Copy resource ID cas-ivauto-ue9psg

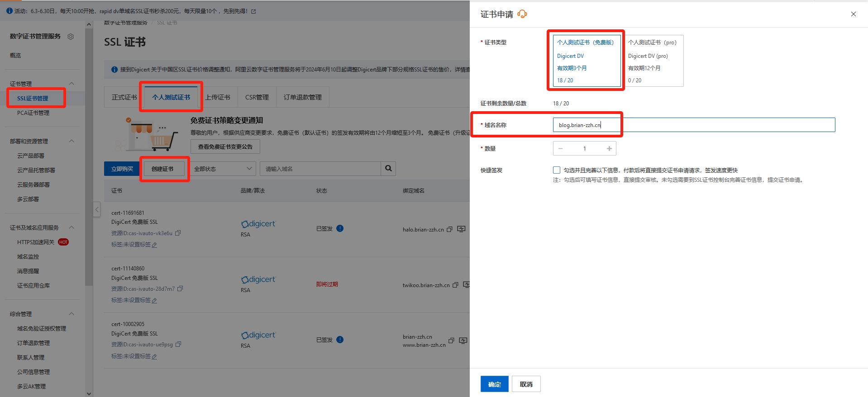178,344
